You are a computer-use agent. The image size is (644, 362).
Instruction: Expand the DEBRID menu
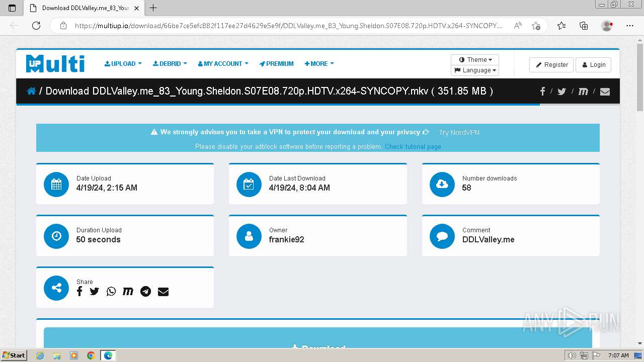click(170, 64)
